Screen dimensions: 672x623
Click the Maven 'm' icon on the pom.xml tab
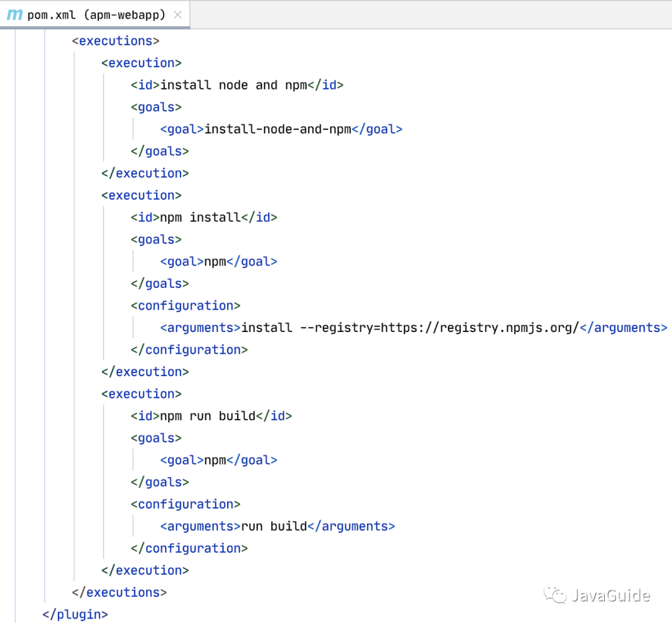tap(15, 14)
